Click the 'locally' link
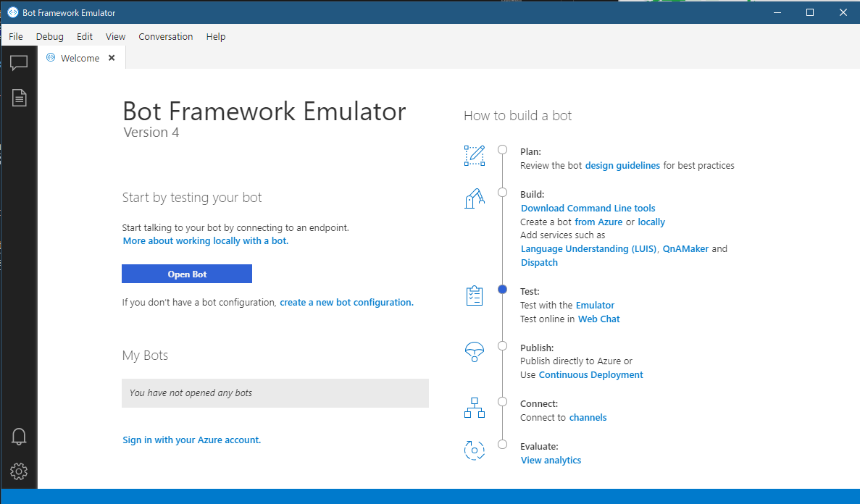 pos(651,222)
